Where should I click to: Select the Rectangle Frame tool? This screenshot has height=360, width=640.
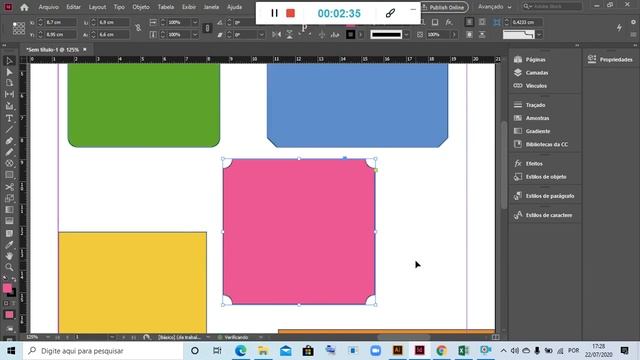click(9, 163)
